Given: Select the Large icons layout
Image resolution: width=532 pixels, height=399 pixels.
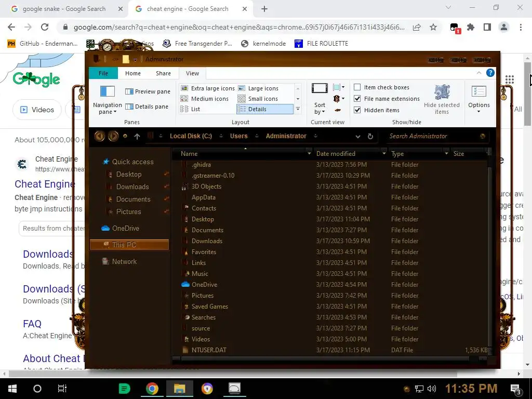Looking at the screenshot, I should point(258,88).
